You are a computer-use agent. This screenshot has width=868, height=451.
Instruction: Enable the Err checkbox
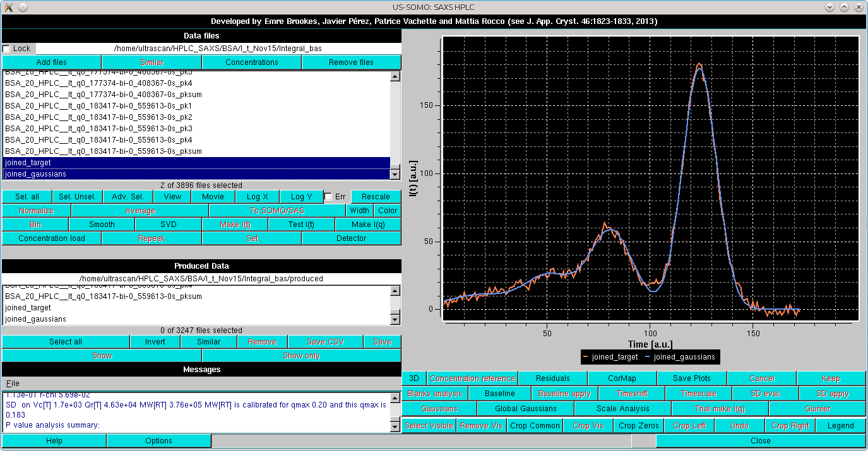(x=328, y=197)
